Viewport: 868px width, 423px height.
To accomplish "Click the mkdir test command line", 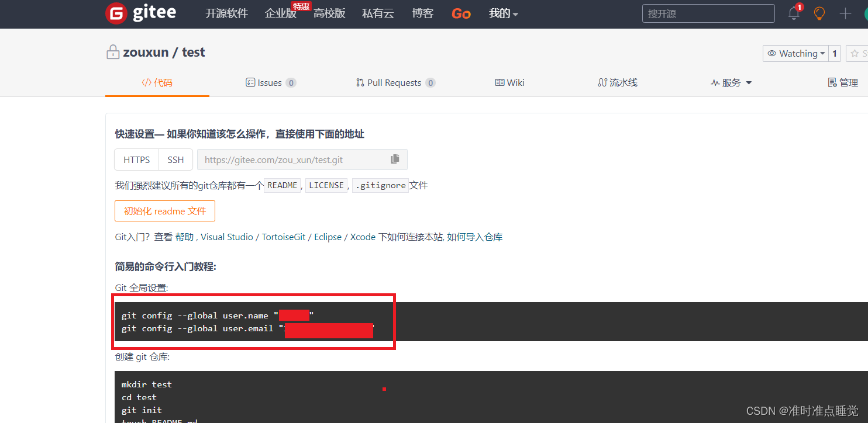I will point(147,384).
